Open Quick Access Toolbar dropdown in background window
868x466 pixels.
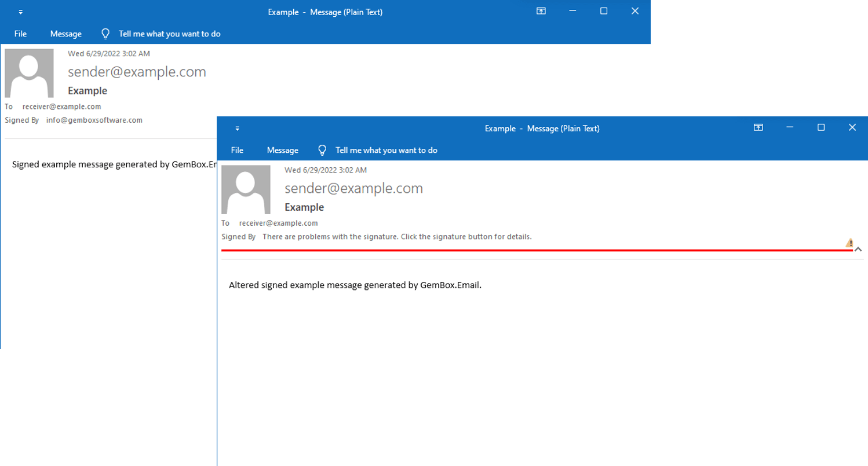21,12
